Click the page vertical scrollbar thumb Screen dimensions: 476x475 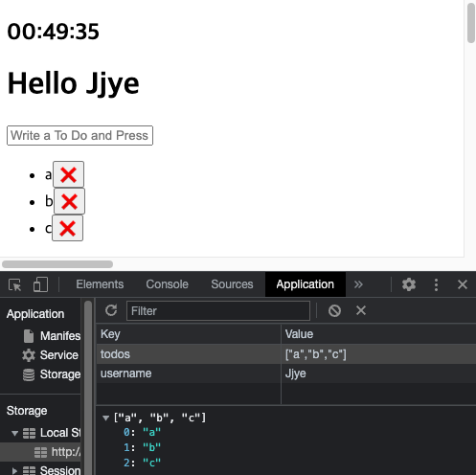(471, 22)
